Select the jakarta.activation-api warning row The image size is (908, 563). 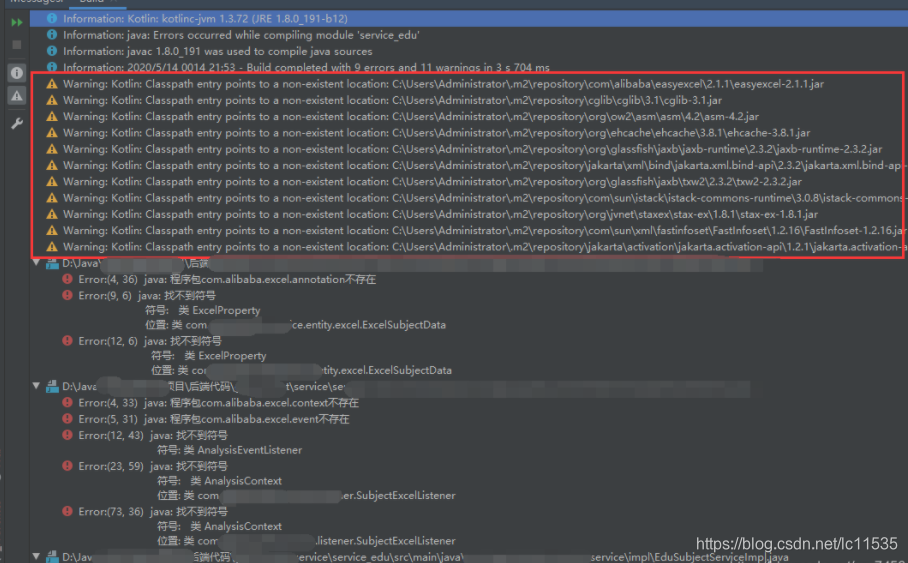467,247
